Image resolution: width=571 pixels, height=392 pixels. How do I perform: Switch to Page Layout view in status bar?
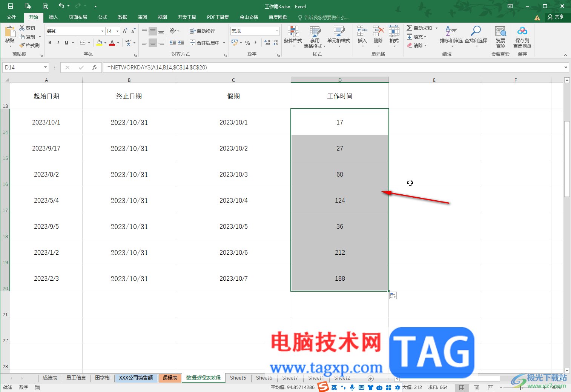click(476, 387)
